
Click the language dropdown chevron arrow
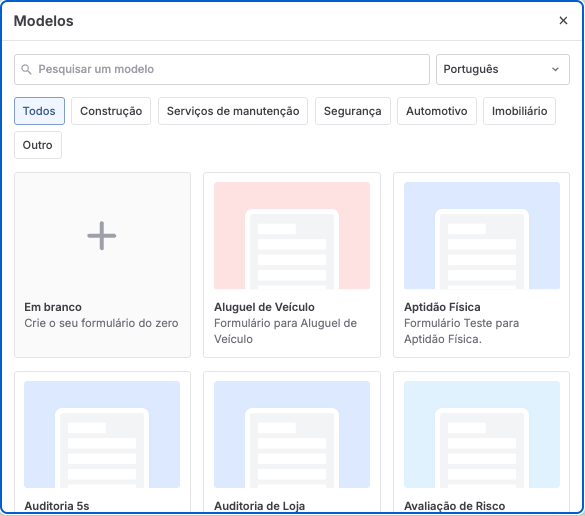point(556,69)
